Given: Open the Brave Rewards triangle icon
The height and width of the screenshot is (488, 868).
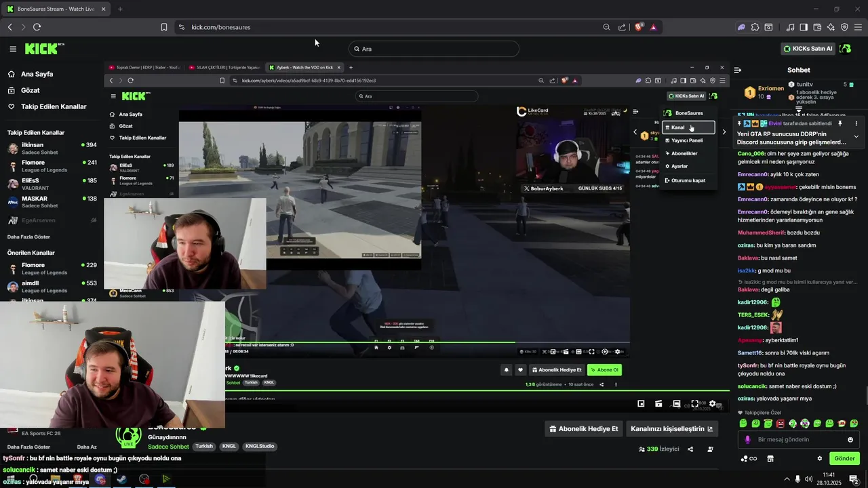Looking at the screenshot, I should (653, 27).
